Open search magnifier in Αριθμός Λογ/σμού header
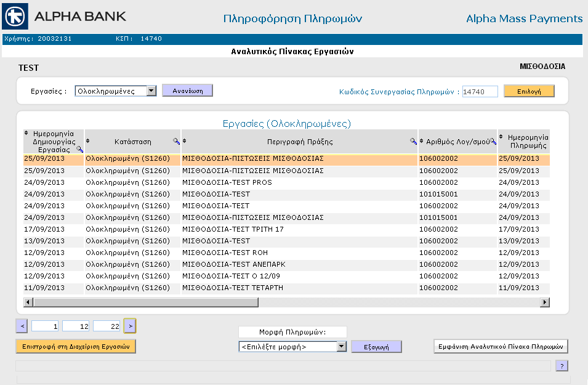This screenshot has height=385, width=588. click(x=493, y=142)
